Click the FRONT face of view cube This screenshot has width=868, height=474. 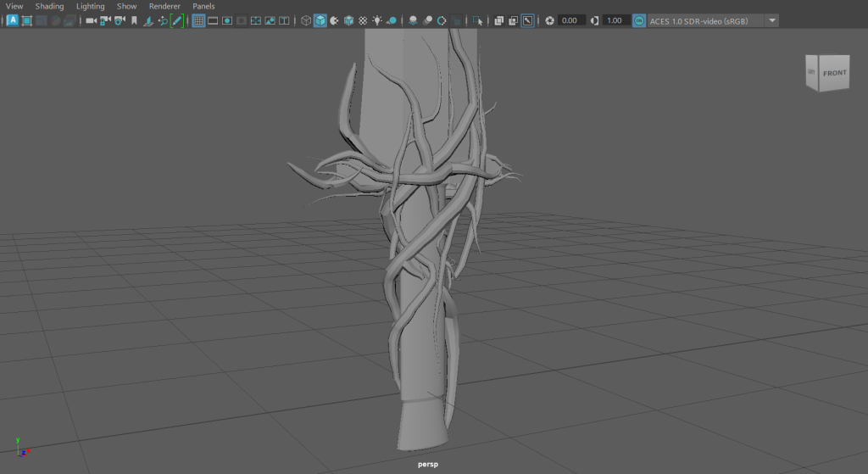pyautogui.click(x=834, y=74)
